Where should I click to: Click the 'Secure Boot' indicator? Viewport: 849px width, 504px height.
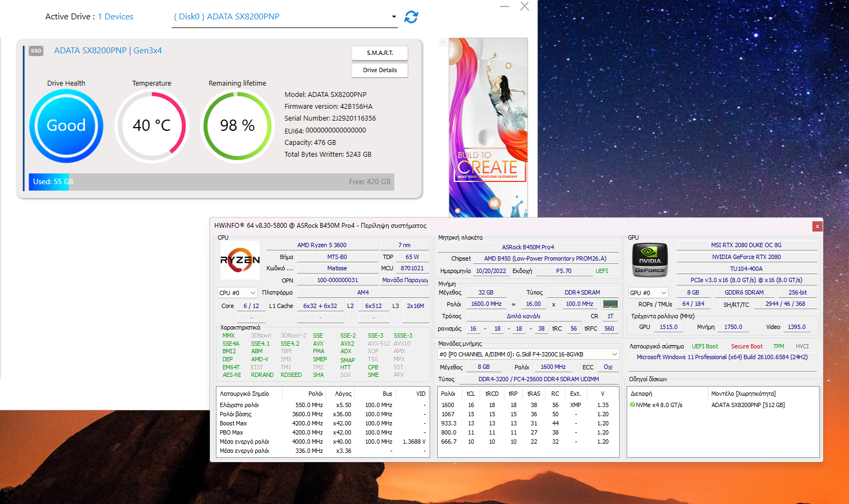(747, 346)
